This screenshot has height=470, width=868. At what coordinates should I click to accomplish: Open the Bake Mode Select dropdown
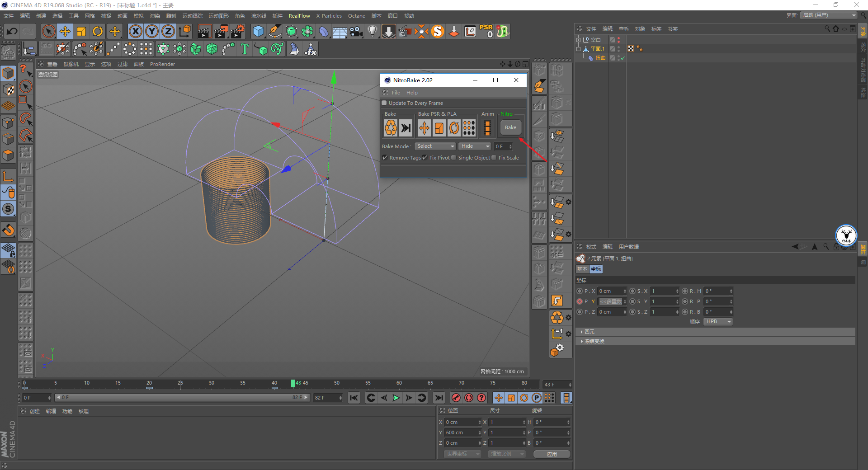[435, 146]
